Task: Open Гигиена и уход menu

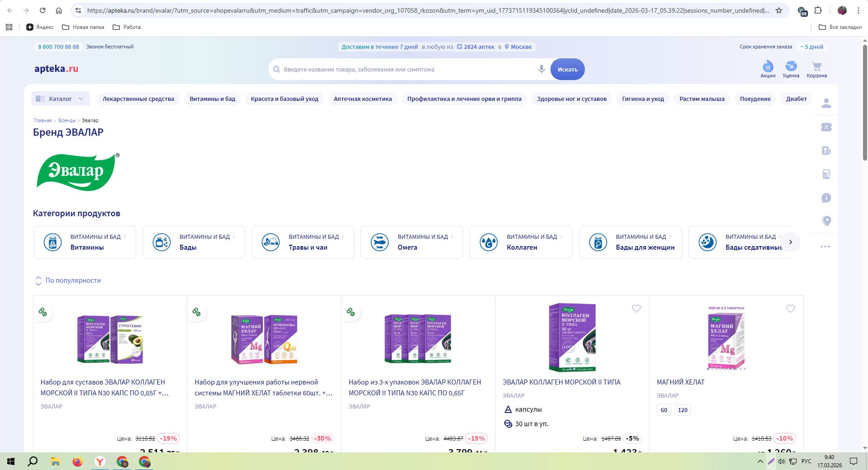Action: pyautogui.click(x=643, y=99)
